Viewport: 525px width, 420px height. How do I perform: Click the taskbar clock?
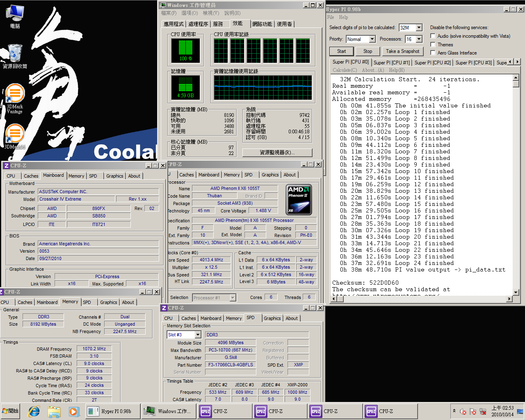point(502,411)
